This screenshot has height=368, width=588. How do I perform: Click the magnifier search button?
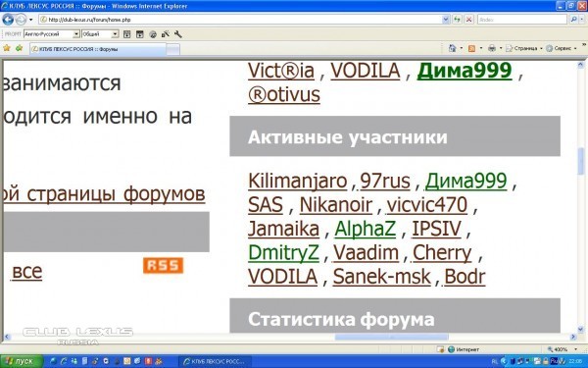click(573, 20)
